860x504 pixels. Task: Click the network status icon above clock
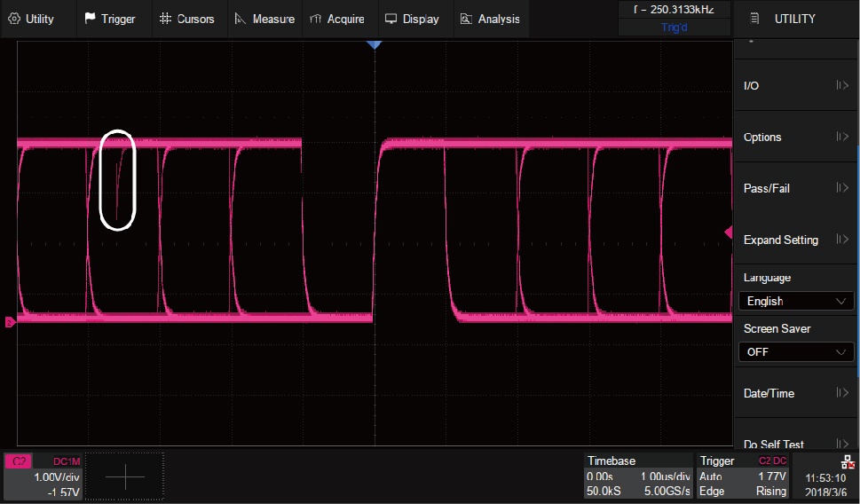coord(848,461)
